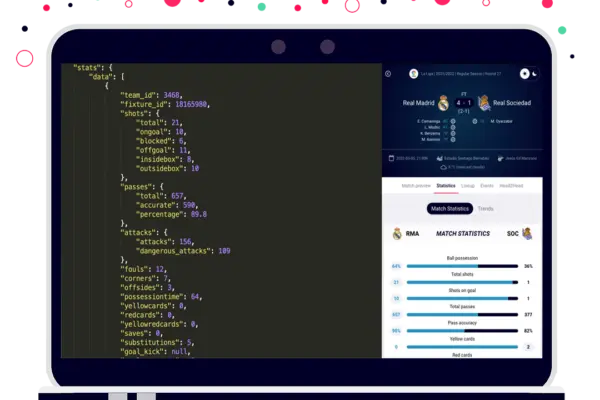Screen dimensions: 600x400
Task: Click the RMA team abbreviation
Action: [412, 233]
